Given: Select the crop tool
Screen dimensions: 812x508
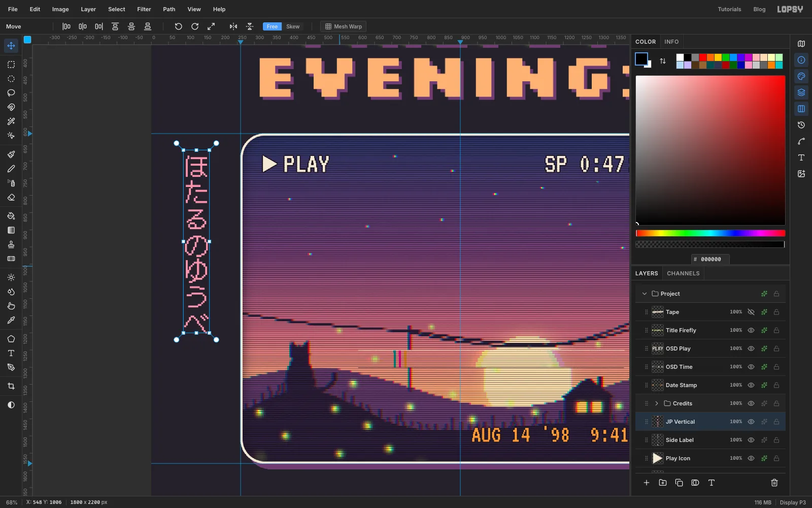Looking at the screenshot, I should click(x=11, y=386).
